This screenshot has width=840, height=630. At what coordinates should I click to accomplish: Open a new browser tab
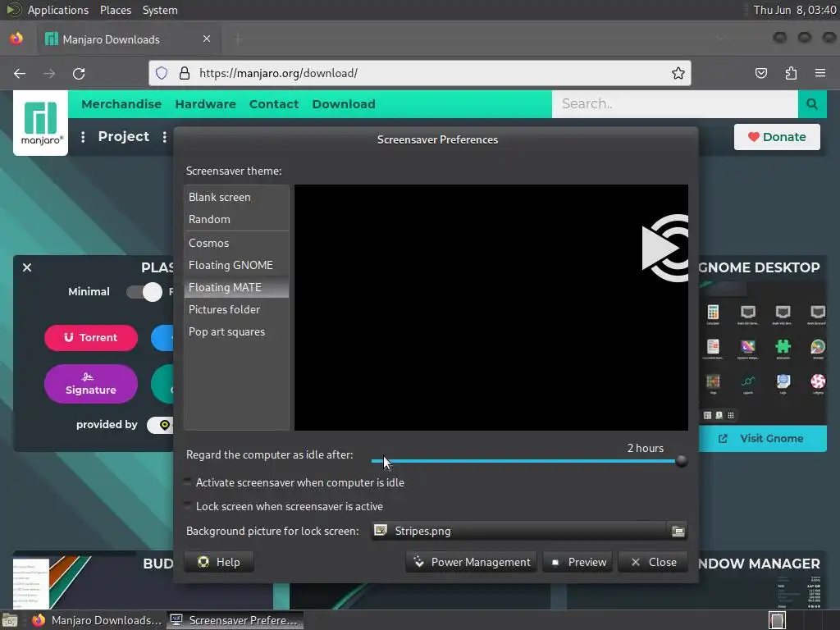pos(239,39)
